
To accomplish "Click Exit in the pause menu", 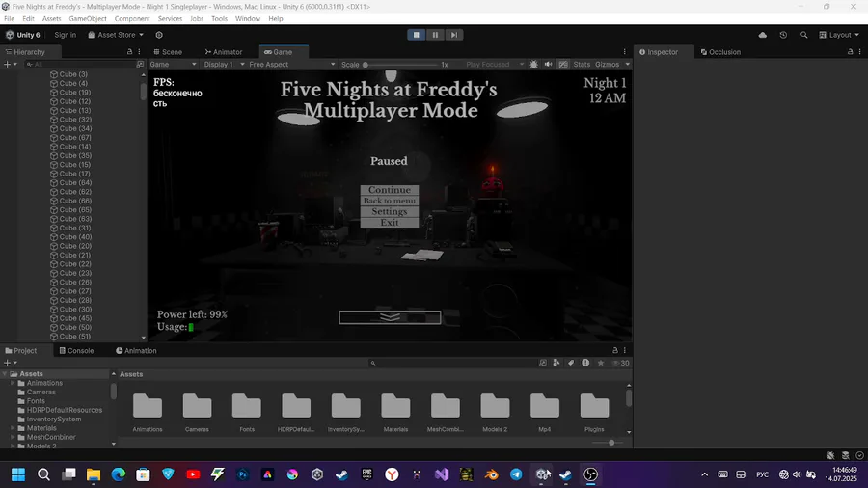I will click(390, 223).
